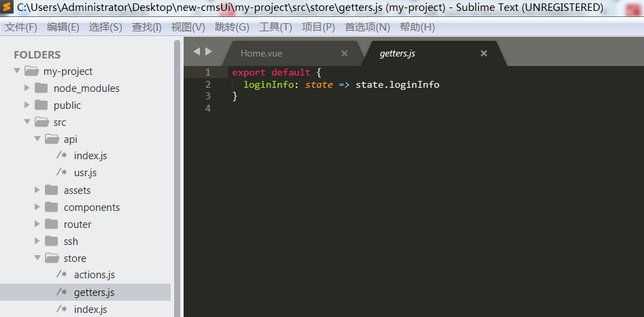Click the api folder icon
Viewport: 644px width, 317px height.
pyautogui.click(x=52, y=139)
